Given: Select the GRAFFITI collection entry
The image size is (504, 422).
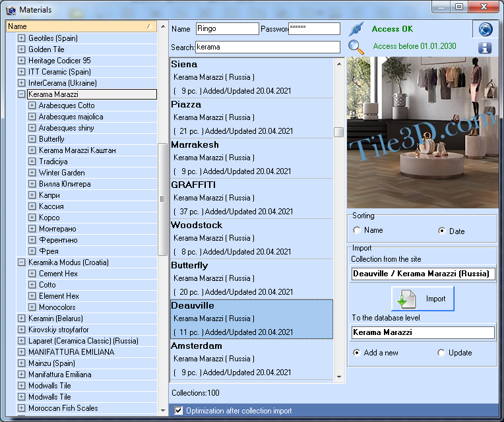Looking at the screenshot, I should tap(252, 198).
